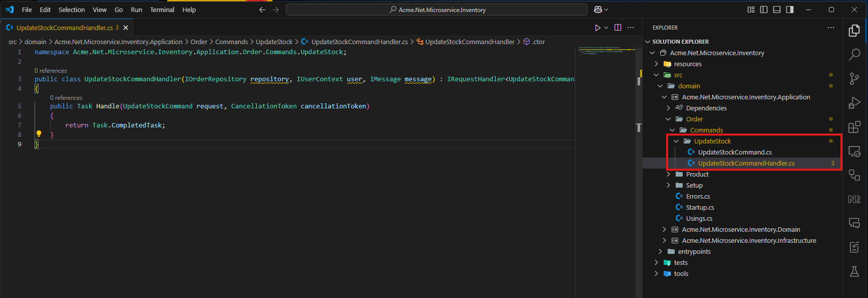Image resolution: width=868 pixels, height=298 pixels.
Task: Collapse the Commands folder
Action: tap(672, 130)
